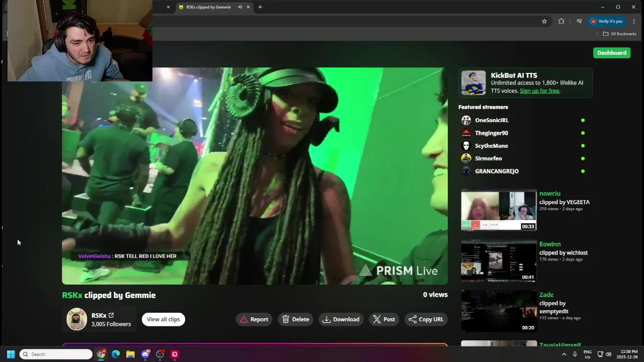Image resolution: width=644 pixels, height=362 pixels.
Task: Click the Report button with warning icon
Action: 254,319
